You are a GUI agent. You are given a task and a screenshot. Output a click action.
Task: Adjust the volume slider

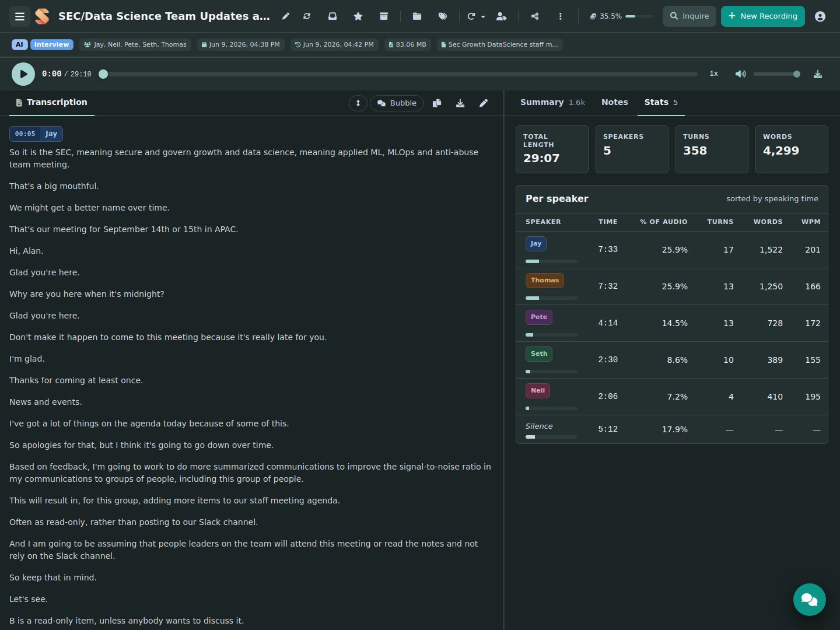pos(777,74)
